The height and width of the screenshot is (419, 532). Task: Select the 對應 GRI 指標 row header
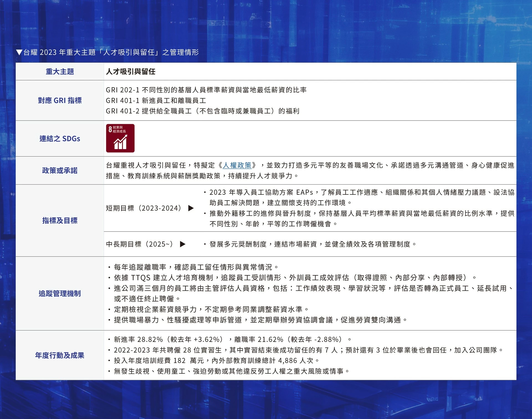60,100
